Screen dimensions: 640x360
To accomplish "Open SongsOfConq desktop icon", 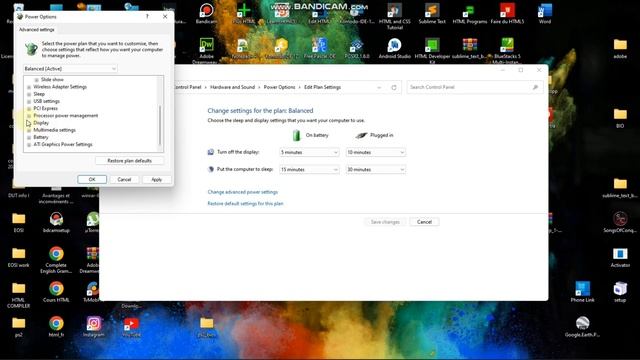I will point(620,222).
